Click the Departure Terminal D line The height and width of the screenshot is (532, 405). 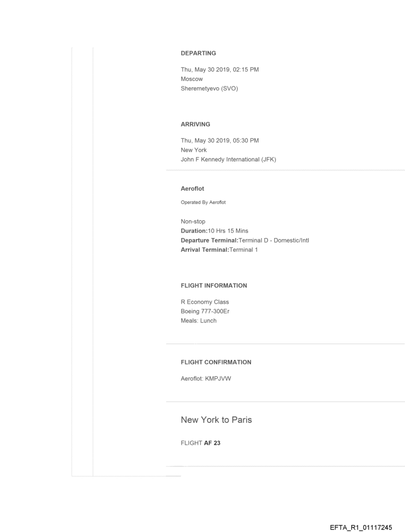(x=245, y=240)
